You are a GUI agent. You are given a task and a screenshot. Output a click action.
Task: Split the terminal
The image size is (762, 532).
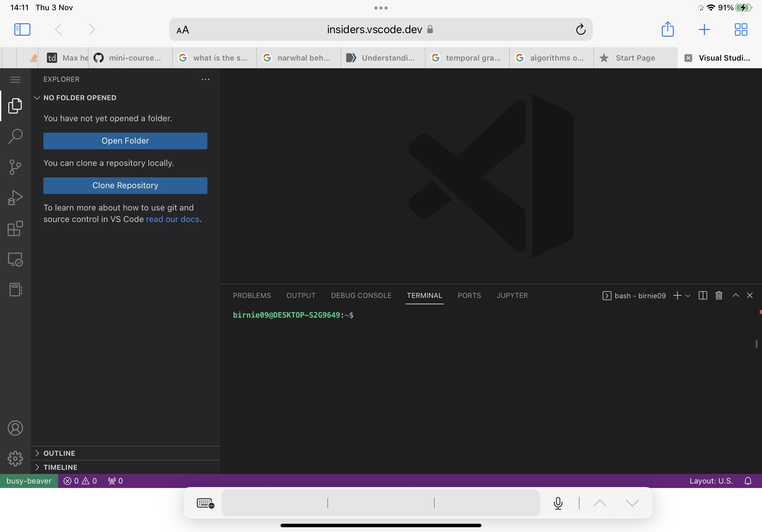click(703, 296)
